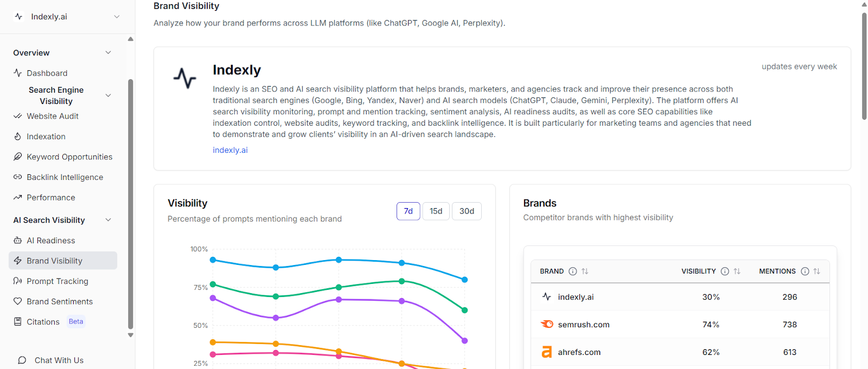Sort the table by MENTIONS column

tap(816, 271)
